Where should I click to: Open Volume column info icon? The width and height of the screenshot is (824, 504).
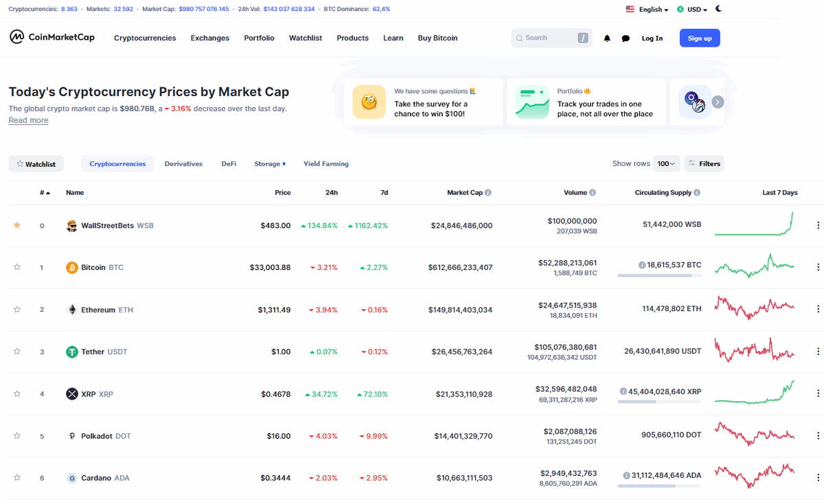click(x=593, y=193)
